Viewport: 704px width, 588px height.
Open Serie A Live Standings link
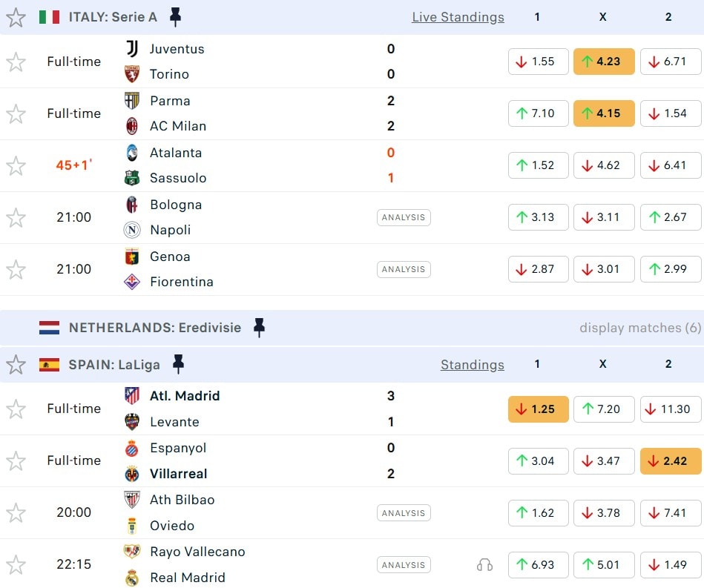pos(458,17)
